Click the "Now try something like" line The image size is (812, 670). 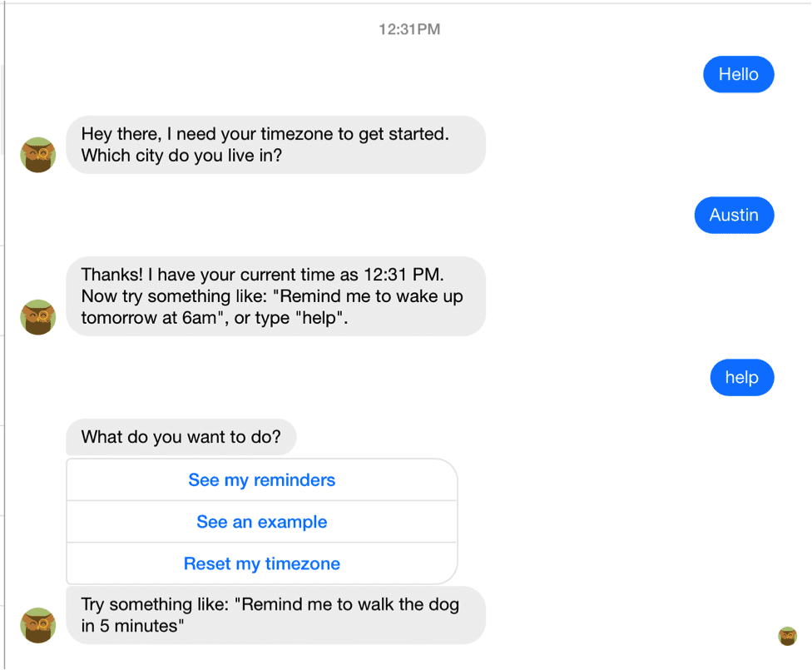point(272,296)
